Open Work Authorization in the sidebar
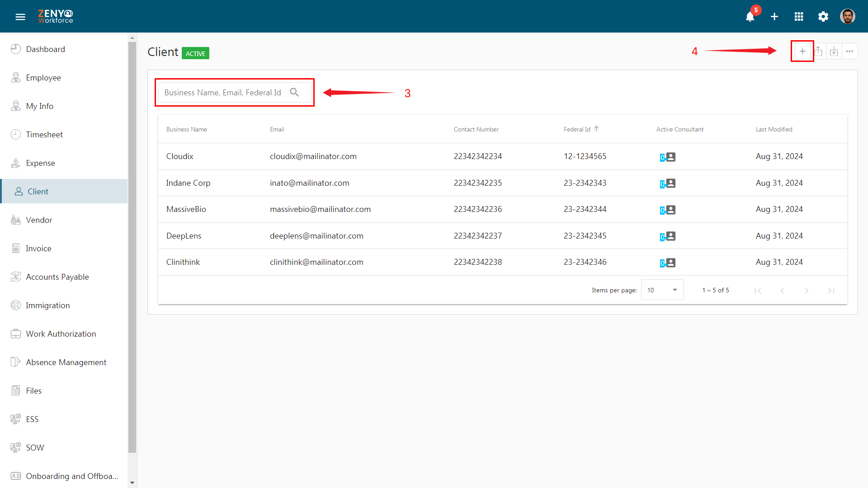This screenshot has height=488, width=868. pos(64,334)
